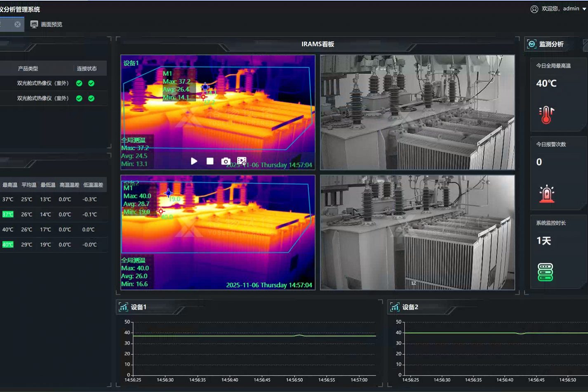The width and height of the screenshot is (588, 392).
Task: Select the green highlighted 37℃ table cell
Action: click(8, 214)
